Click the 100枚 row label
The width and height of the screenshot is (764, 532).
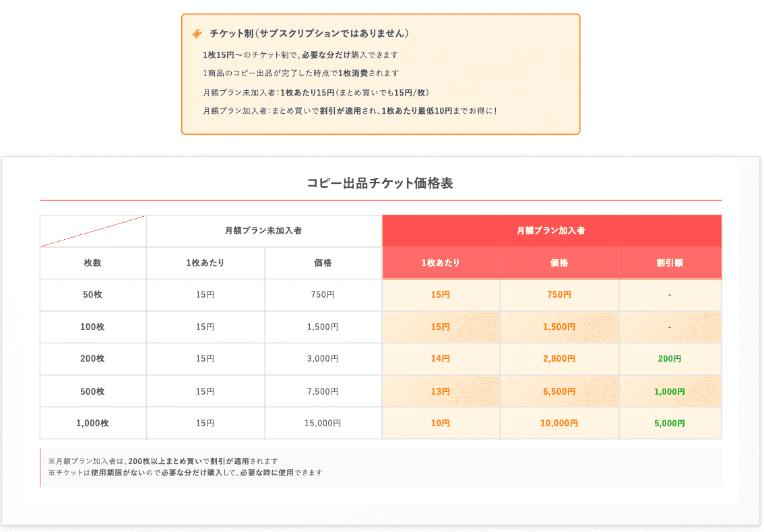[92, 327]
